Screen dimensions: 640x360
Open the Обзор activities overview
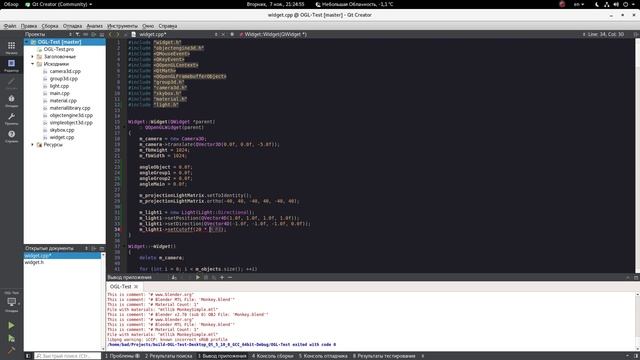[x=11, y=4]
